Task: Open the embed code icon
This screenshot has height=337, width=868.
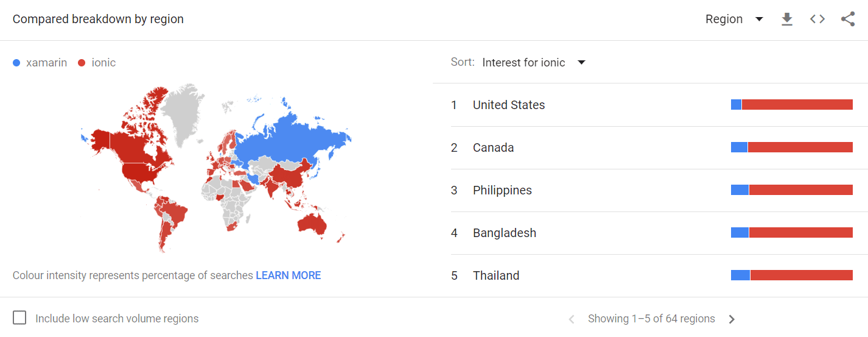Action: coord(817,19)
